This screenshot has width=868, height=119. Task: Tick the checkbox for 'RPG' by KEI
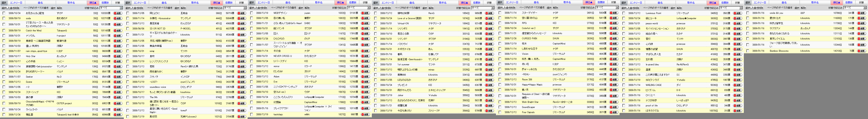(x=500, y=23)
